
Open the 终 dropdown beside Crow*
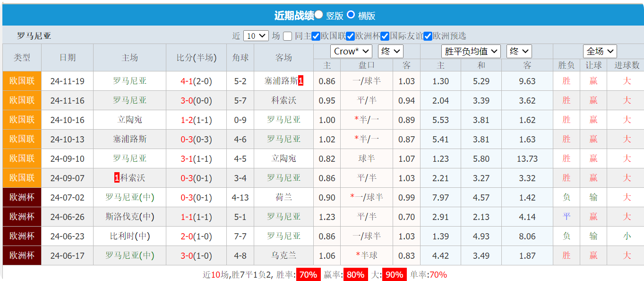click(x=390, y=51)
